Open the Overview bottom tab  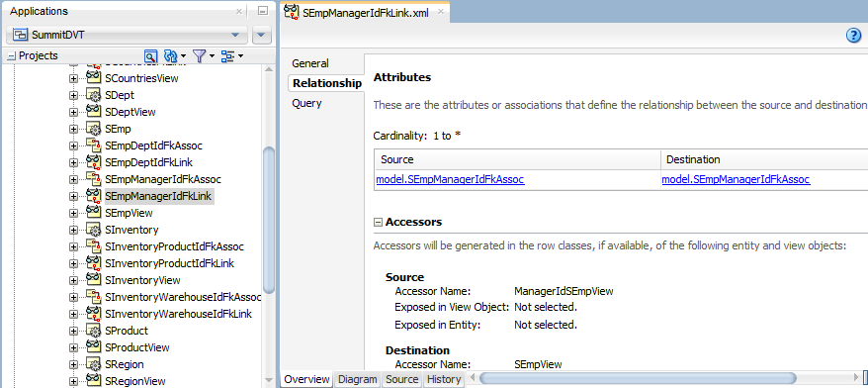click(306, 380)
